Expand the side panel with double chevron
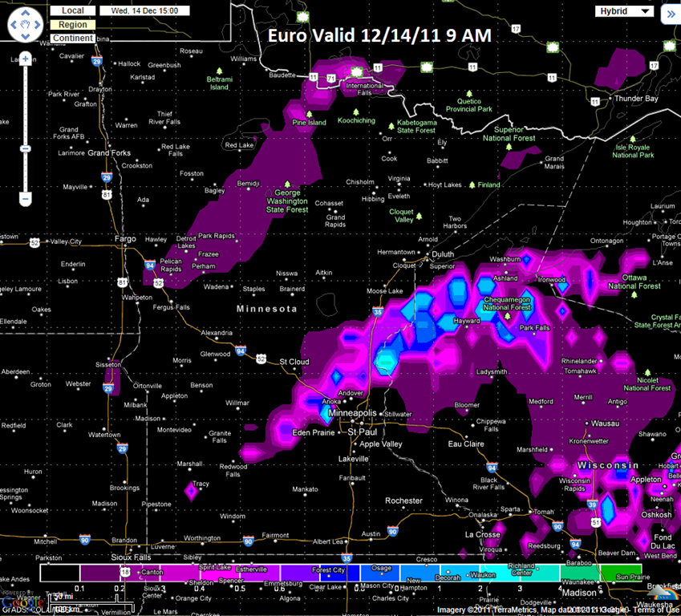 point(671,14)
